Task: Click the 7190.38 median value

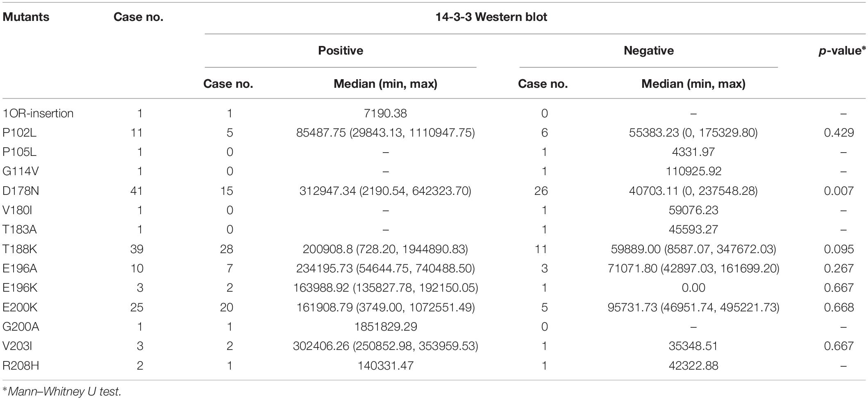Action: click(385, 113)
